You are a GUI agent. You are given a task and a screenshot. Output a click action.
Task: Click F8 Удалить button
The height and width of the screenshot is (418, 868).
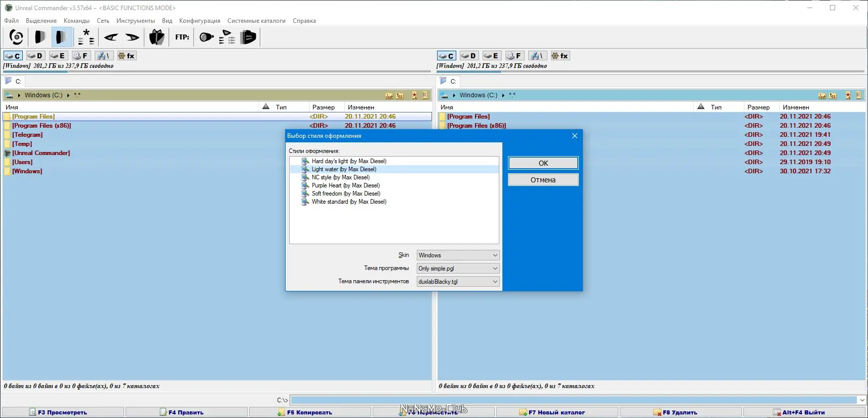pos(680,412)
